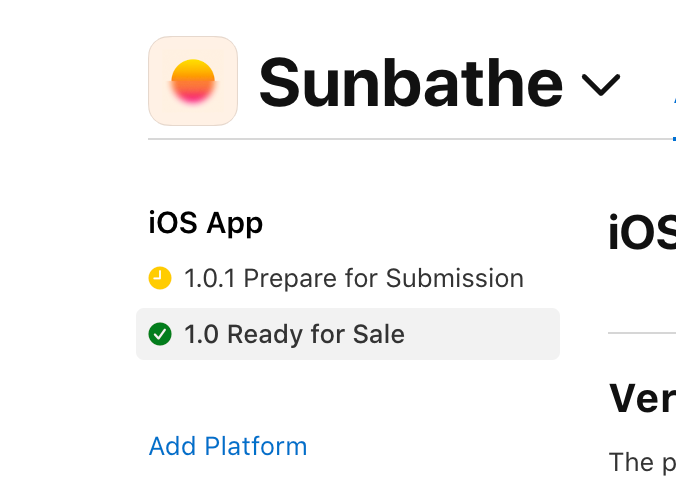
Task: Click the Add Platform link
Action: point(228,446)
